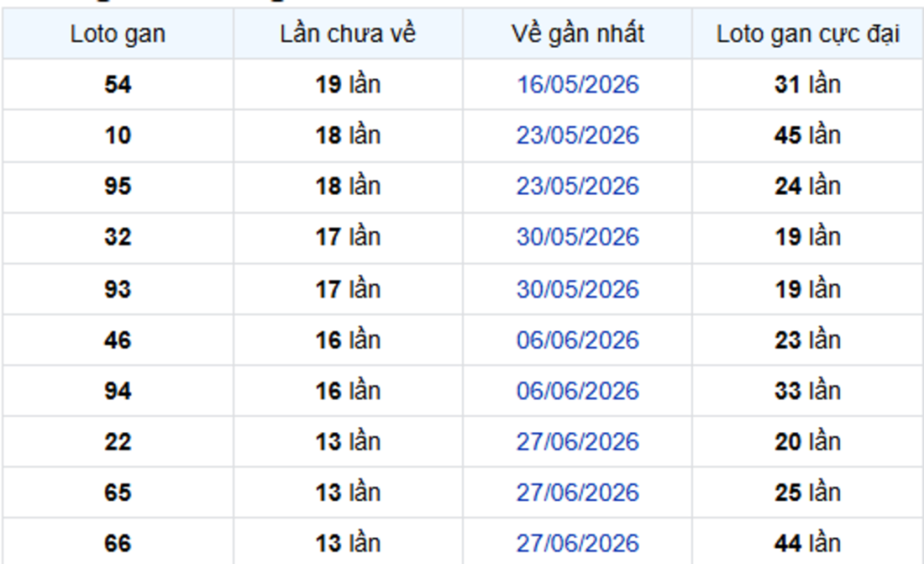Click the '16 lần' cell in row 46

tap(347, 340)
